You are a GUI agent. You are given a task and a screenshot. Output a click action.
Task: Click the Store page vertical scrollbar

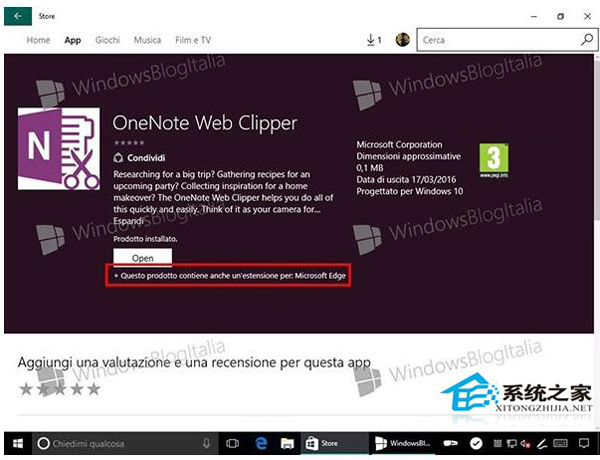pyautogui.click(x=597, y=138)
